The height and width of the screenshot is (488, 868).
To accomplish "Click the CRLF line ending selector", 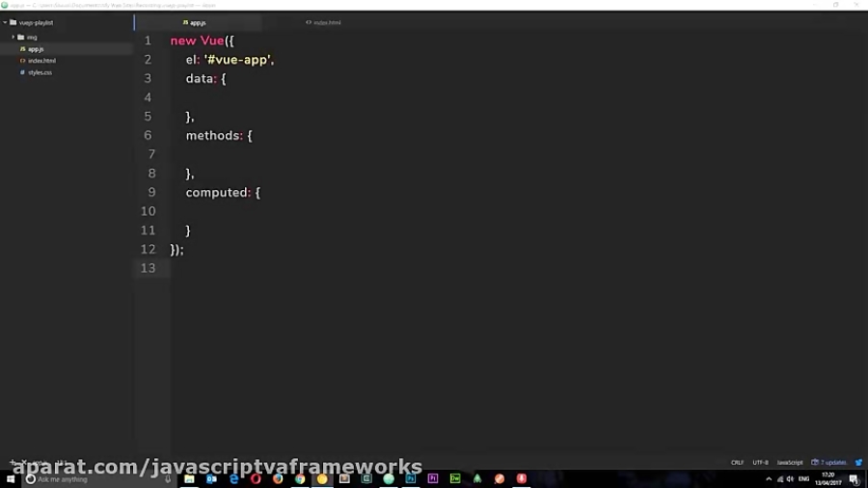I will coord(737,463).
